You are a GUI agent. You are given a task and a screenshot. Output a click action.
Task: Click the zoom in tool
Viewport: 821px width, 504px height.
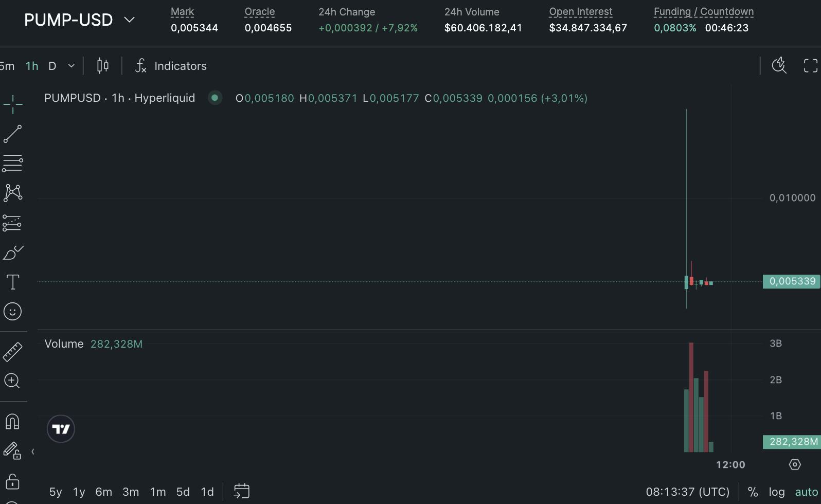click(x=13, y=381)
